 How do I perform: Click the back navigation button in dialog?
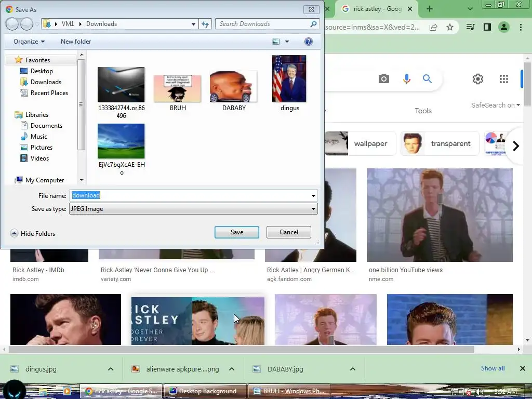click(x=12, y=24)
